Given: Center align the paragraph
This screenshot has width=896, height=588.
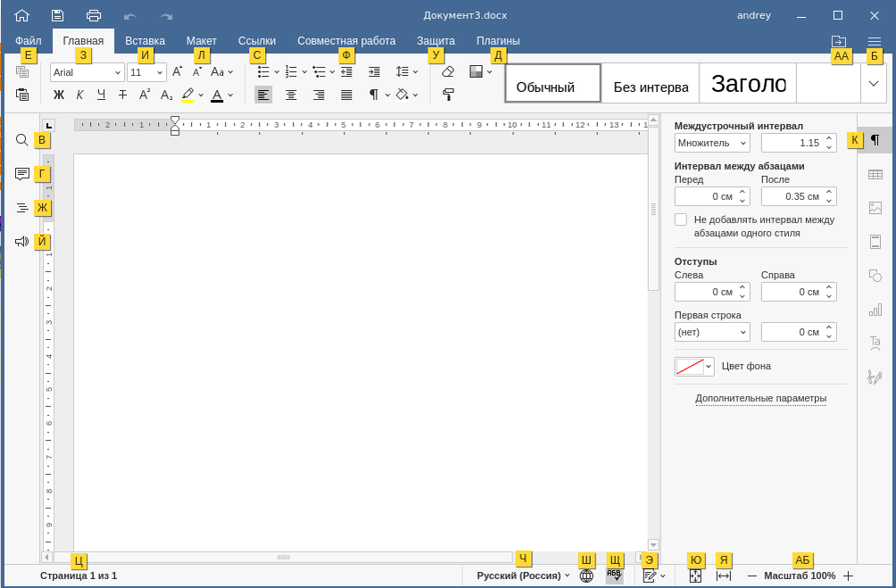Looking at the screenshot, I should [291, 95].
